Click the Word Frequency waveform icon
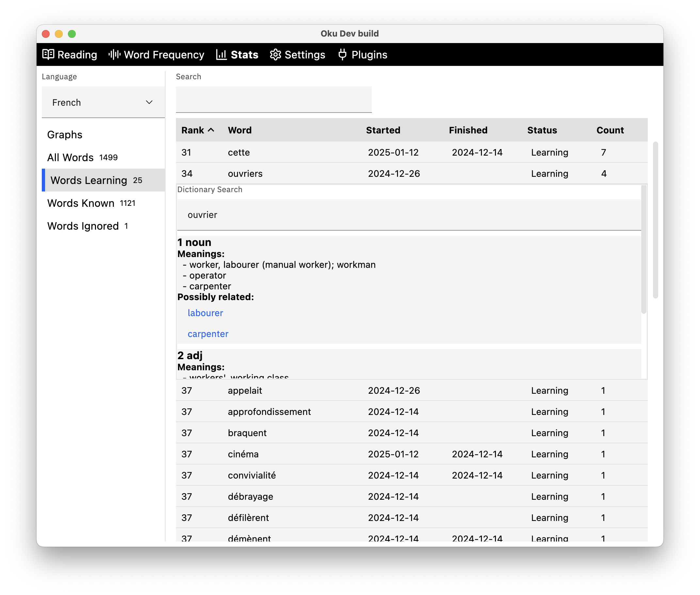Image resolution: width=700 pixels, height=595 pixels. [x=114, y=54]
